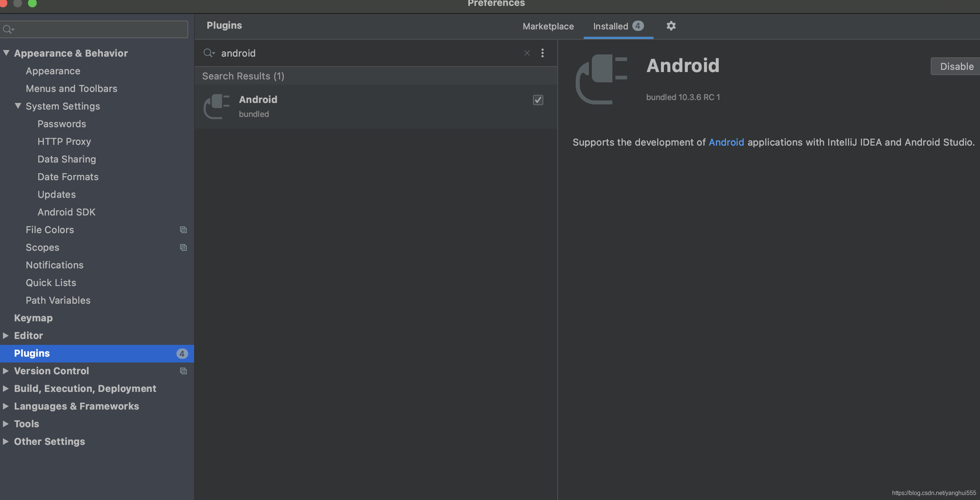
Task: Open the Android link in description
Action: (726, 142)
